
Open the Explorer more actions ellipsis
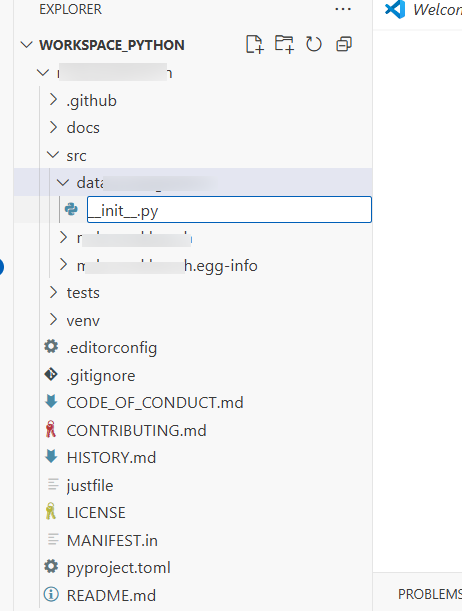click(343, 9)
